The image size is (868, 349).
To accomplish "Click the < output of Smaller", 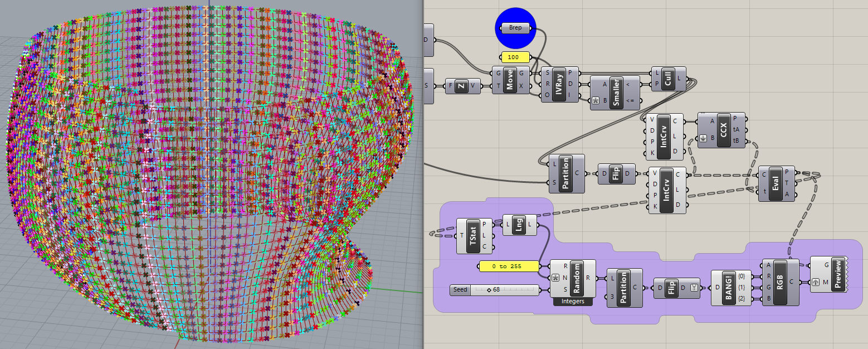I will pos(629,84).
